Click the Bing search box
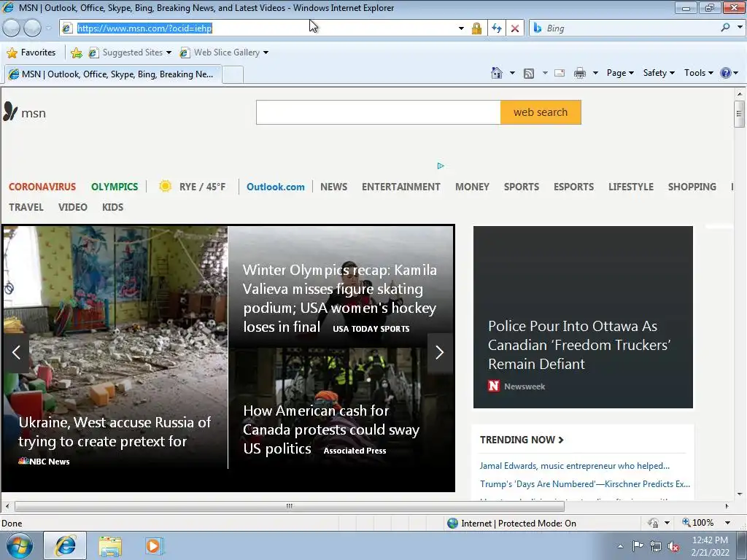This screenshot has width=747, height=560. 631,28
